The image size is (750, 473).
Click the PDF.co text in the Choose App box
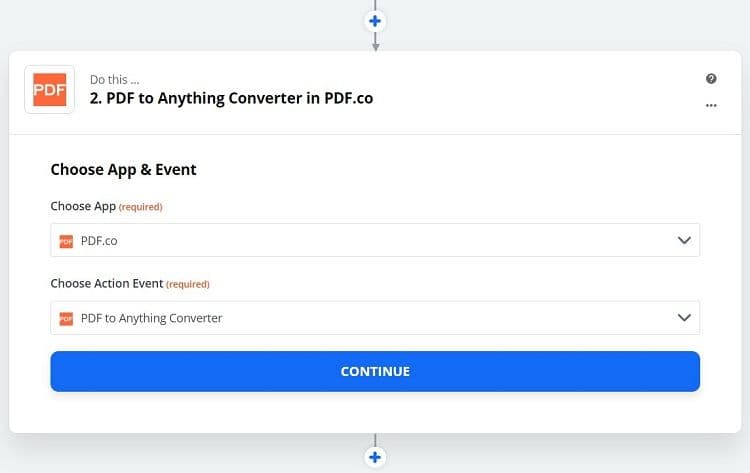99,241
